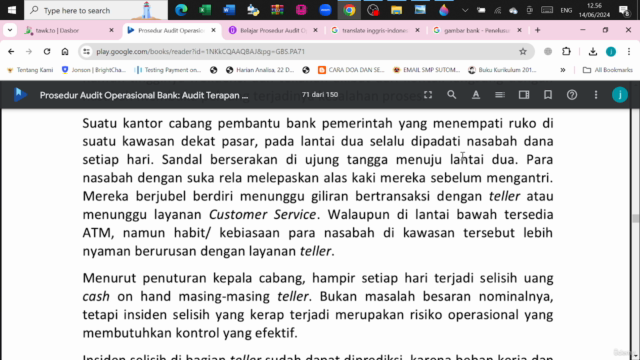This screenshot has height=360, width=640.
Task: Open the reader help question mark icon
Action: 572,95
